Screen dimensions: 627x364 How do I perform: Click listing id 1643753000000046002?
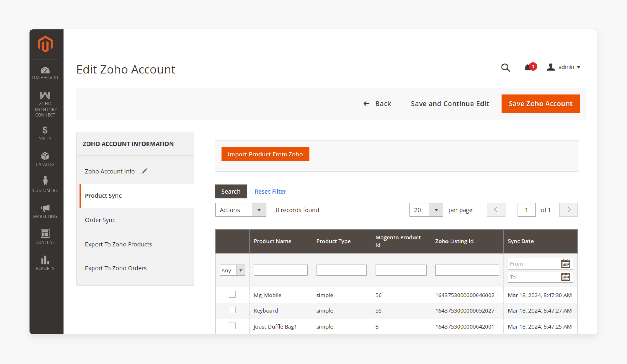(x=465, y=295)
